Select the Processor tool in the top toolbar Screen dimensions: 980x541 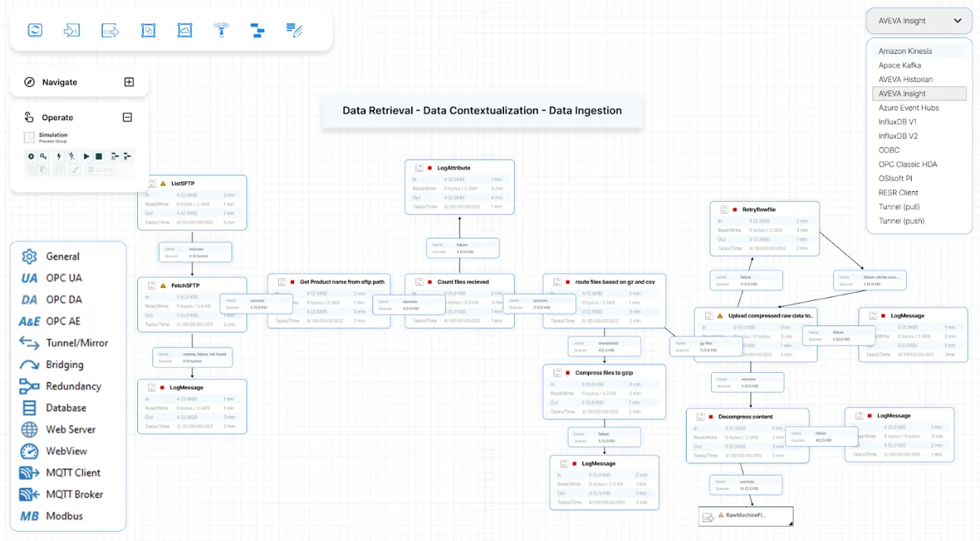pyautogui.click(x=35, y=30)
